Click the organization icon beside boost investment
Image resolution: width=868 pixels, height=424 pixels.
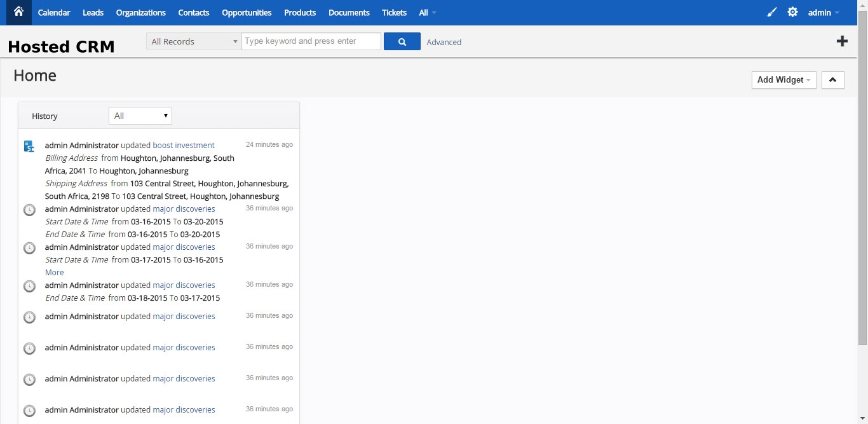pos(29,146)
